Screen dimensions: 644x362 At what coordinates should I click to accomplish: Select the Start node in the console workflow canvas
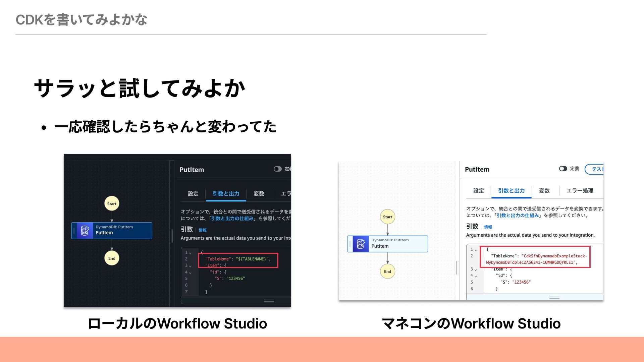(387, 217)
